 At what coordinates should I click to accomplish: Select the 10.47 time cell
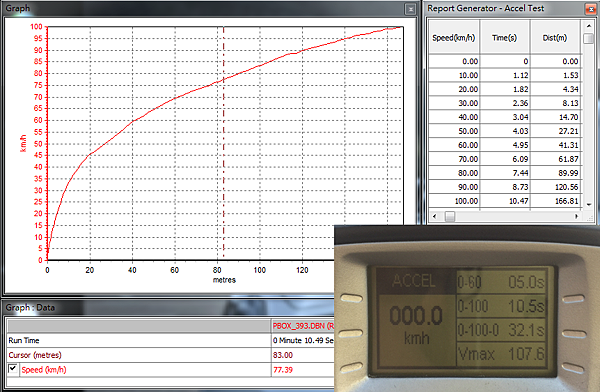click(x=505, y=201)
